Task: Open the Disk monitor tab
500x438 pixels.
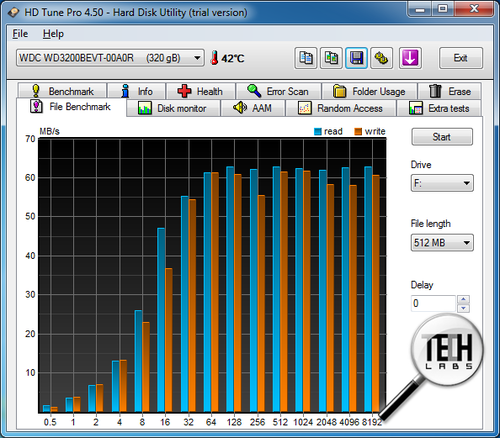Action: (173, 108)
